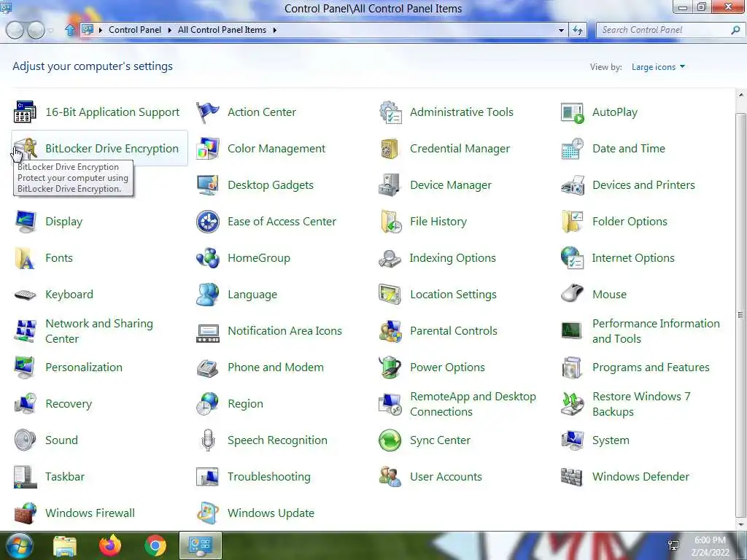Open the User Accounts link
Viewport: 747px width, 560px height.
tap(446, 477)
